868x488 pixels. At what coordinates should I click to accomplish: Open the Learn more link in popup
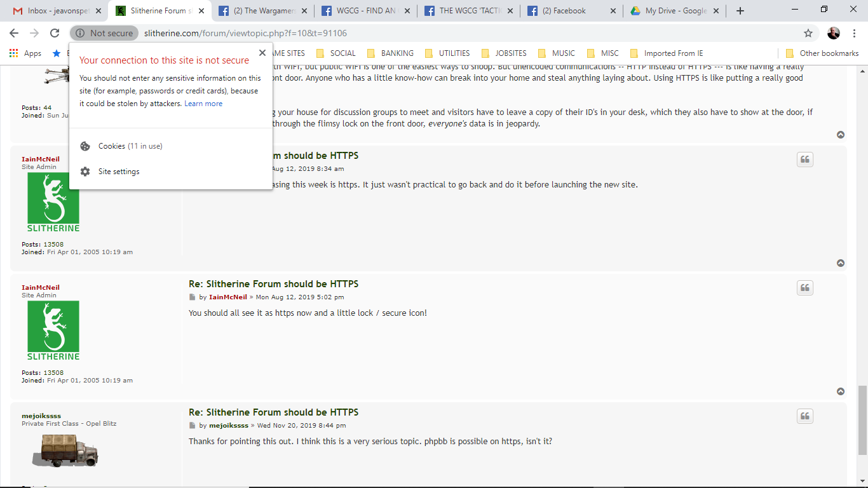click(x=203, y=104)
